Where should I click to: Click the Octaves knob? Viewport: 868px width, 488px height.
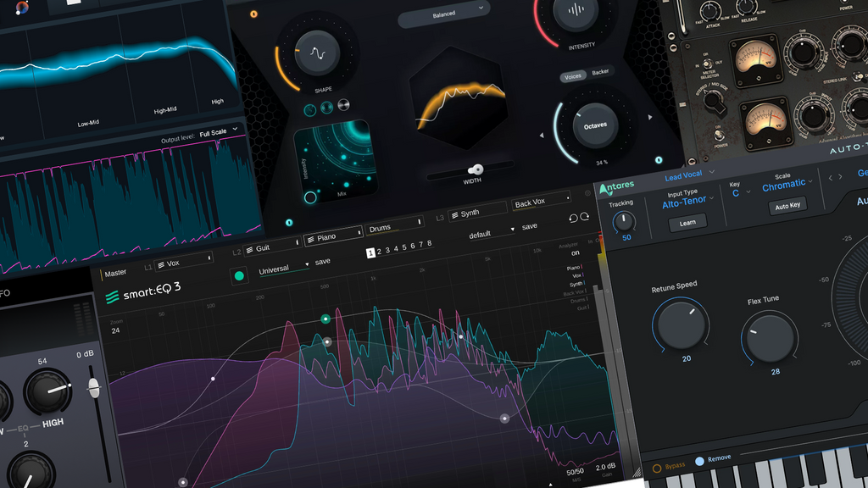tap(595, 125)
